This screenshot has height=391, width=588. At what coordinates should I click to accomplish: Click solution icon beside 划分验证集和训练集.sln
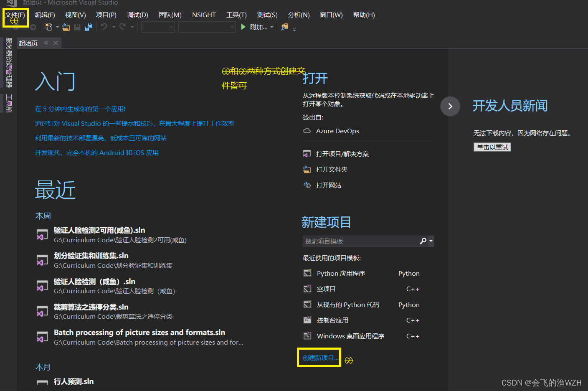(x=42, y=260)
